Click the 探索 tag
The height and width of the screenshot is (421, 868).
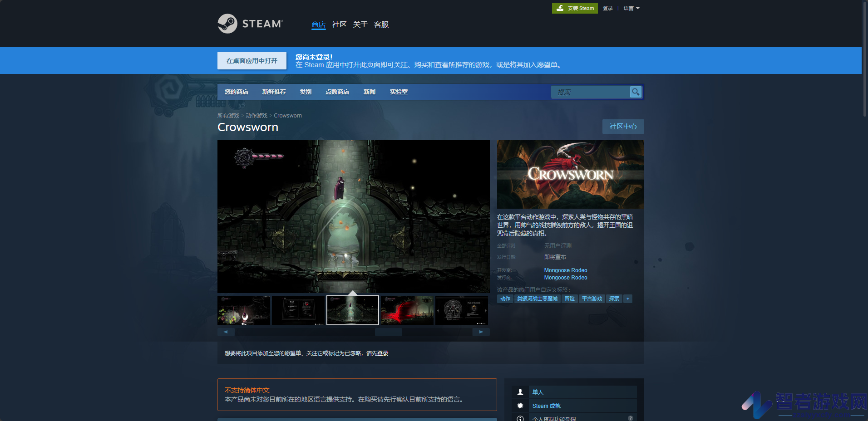coord(614,299)
